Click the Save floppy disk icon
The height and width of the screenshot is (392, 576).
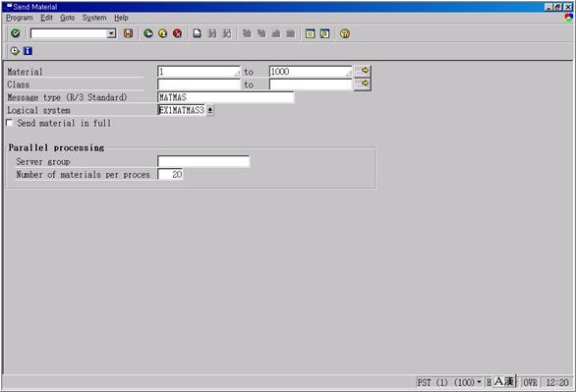pyautogui.click(x=128, y=33)
